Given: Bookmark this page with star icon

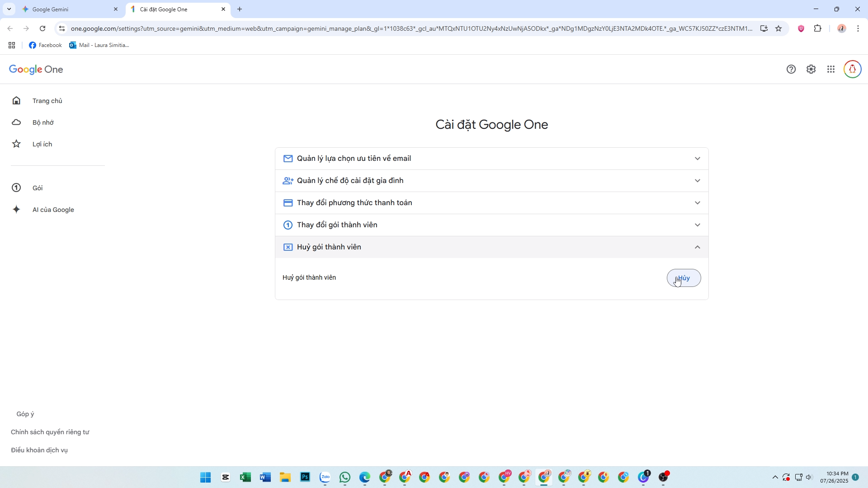Looking at the screenshot, I should point(778,28).
